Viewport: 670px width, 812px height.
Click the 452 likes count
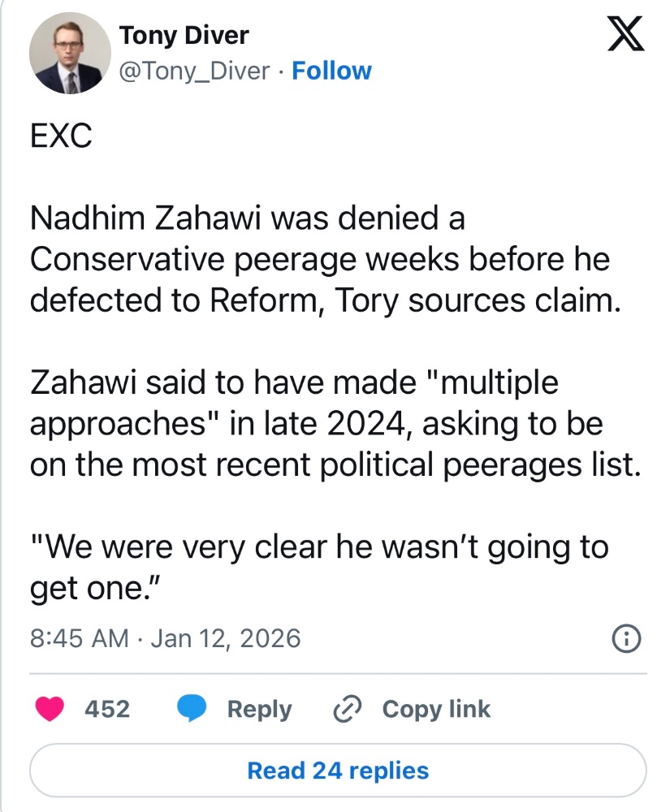pos(107,709)
